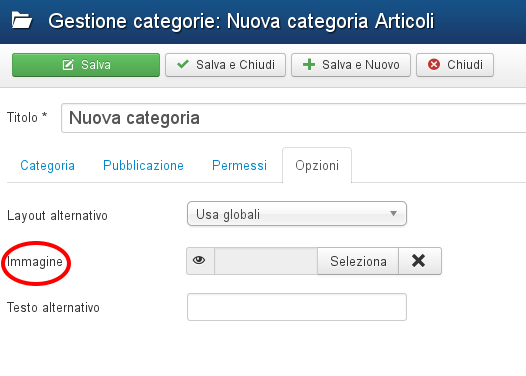
Task: Click the red circle X icon
Action: tap(434, 64)
